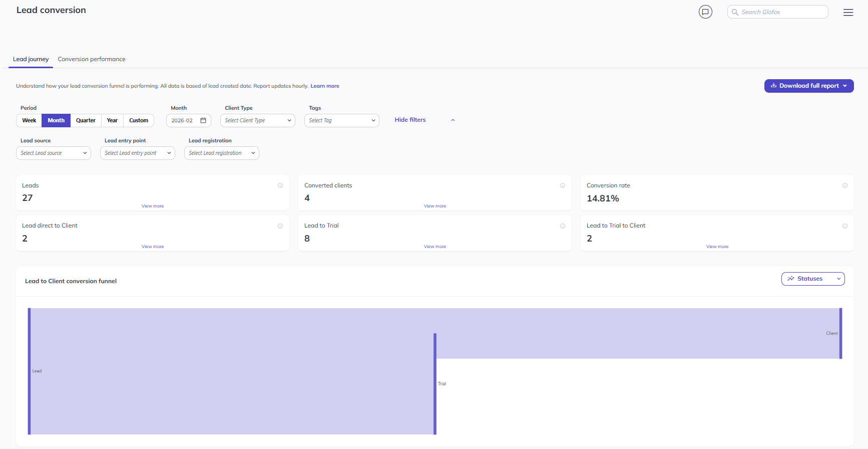Click the Leads count value 27
Screen dimensions: 868x449
pyautogui.click(x=28, y=198)
